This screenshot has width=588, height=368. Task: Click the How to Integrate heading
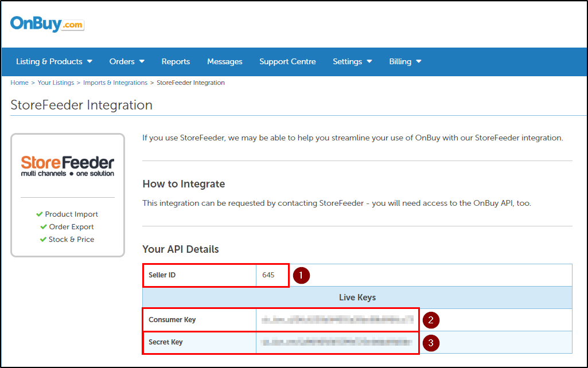184,184
